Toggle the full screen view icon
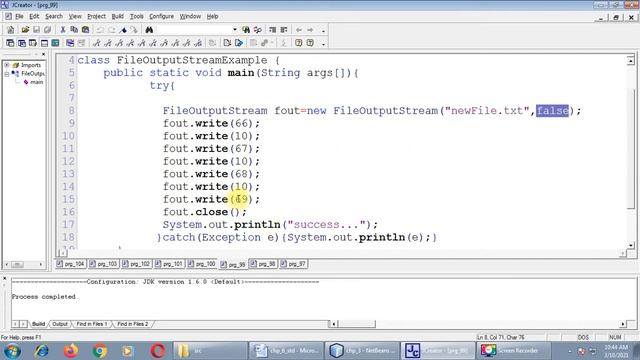 (56, 43)
